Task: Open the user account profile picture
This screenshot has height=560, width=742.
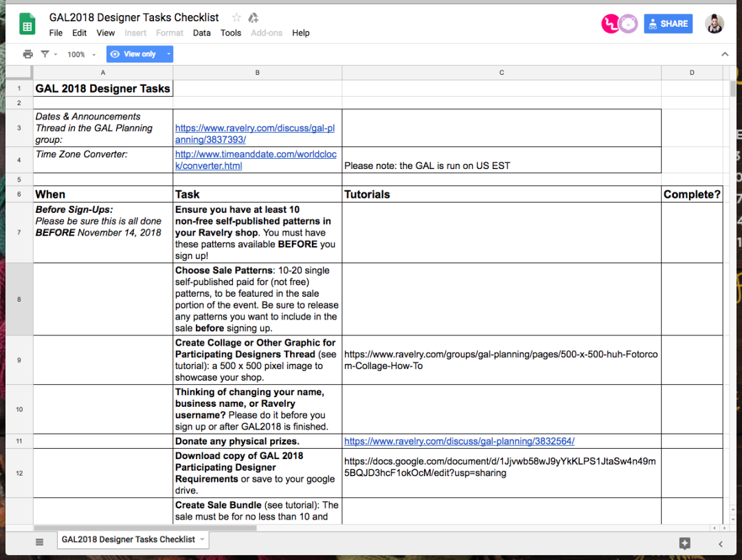Action: [x=715, y=24]
